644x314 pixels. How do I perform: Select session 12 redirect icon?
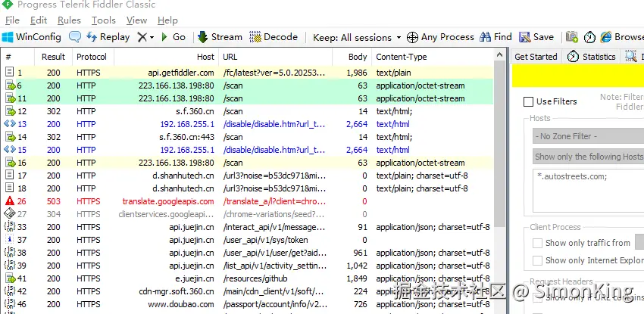[9, 111]
